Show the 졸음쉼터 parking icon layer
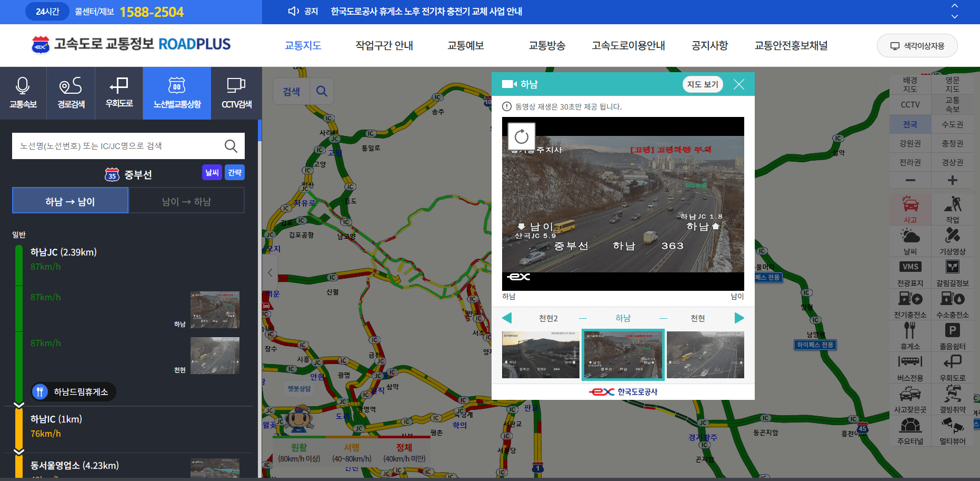 coord(953,336)
